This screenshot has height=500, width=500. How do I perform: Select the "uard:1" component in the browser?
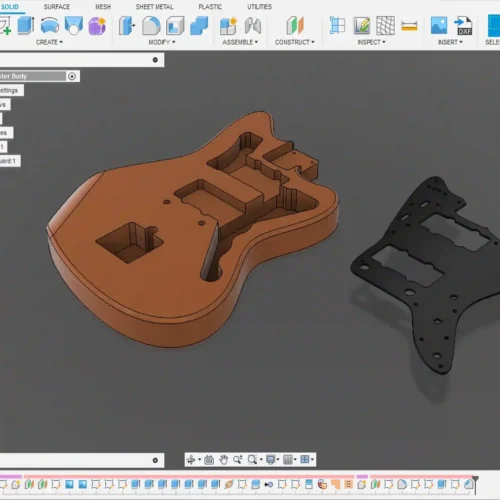click(10, 161)
